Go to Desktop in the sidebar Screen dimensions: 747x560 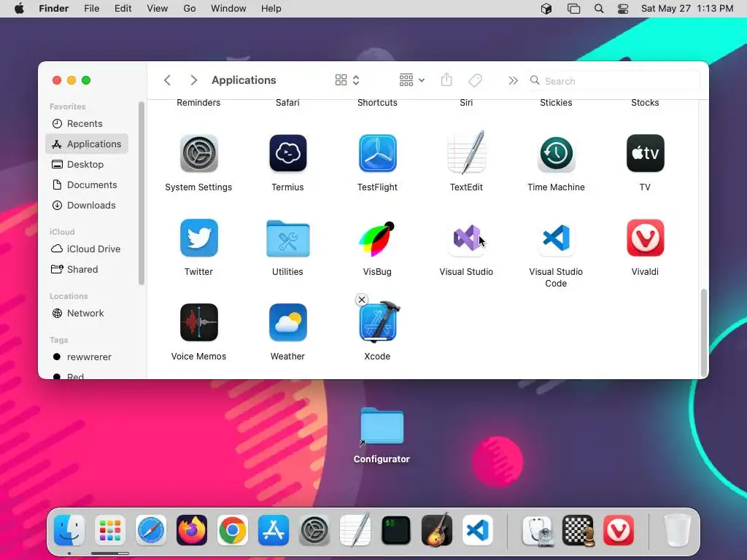pyautogui.click(x=87, y=164)
